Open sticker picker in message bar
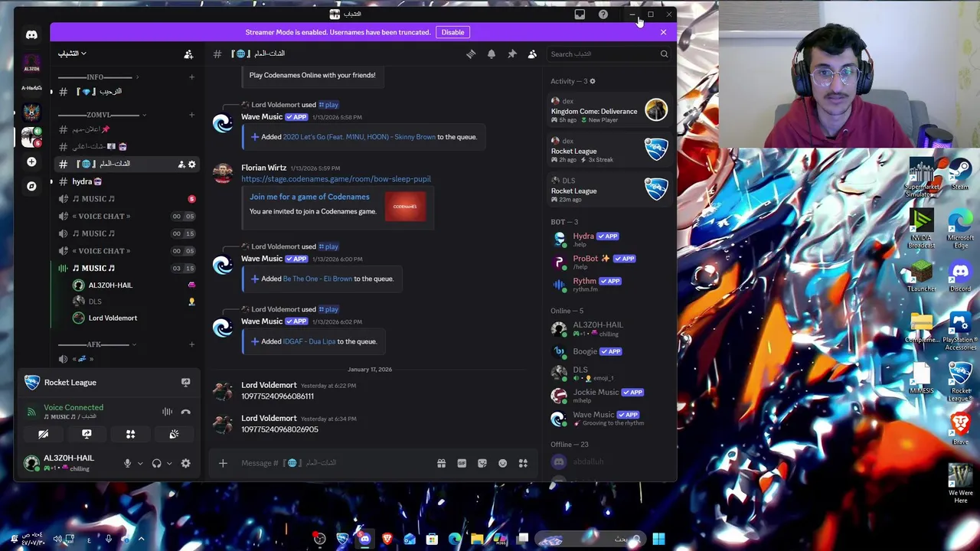 [x=482, y=463]
